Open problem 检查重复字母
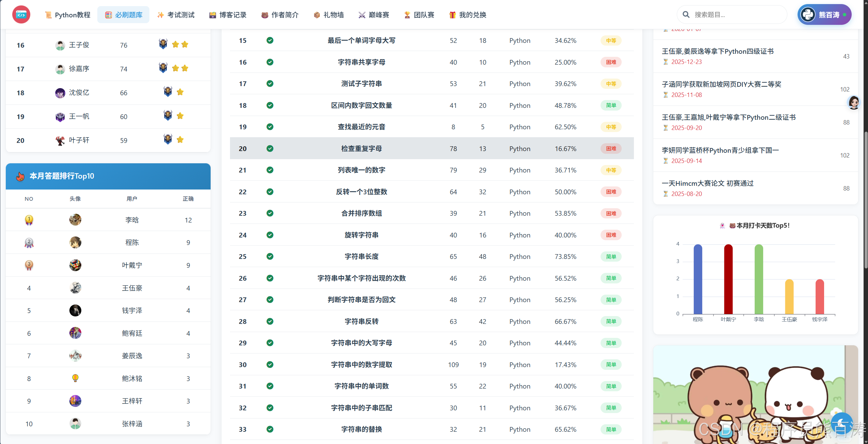 coord(361,148)
